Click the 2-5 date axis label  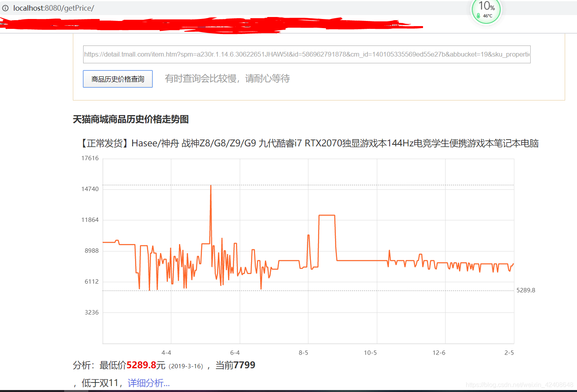point(509,353)
